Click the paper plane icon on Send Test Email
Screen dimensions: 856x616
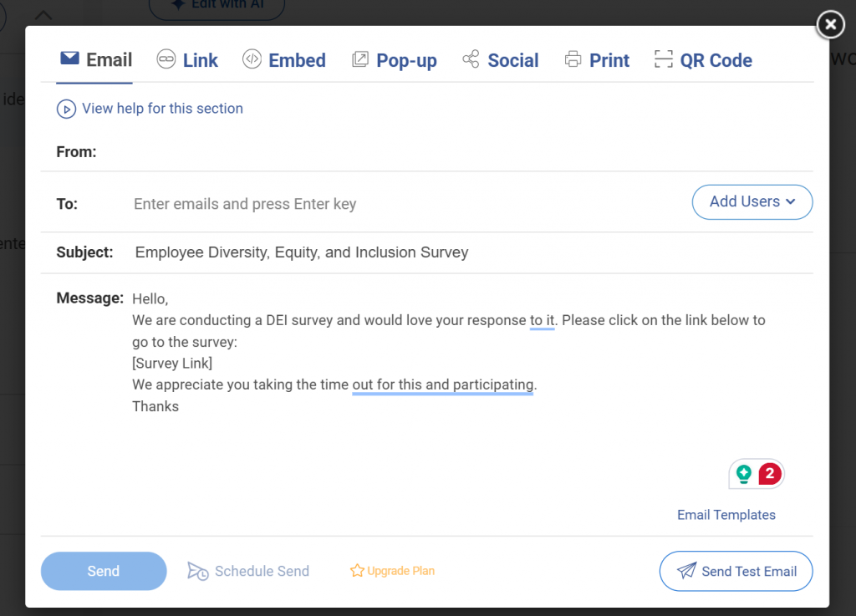pos(685,571)
